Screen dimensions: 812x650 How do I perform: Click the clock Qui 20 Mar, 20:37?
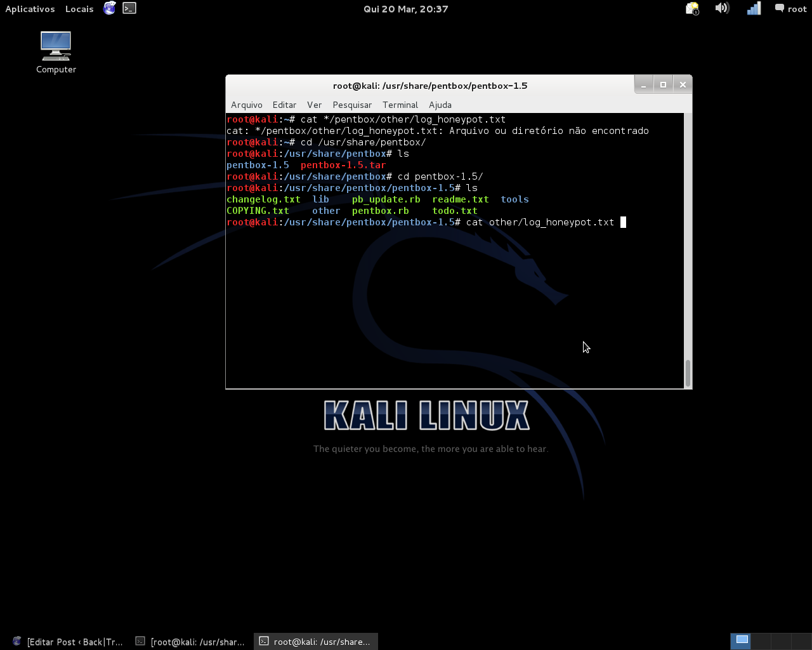406,9
